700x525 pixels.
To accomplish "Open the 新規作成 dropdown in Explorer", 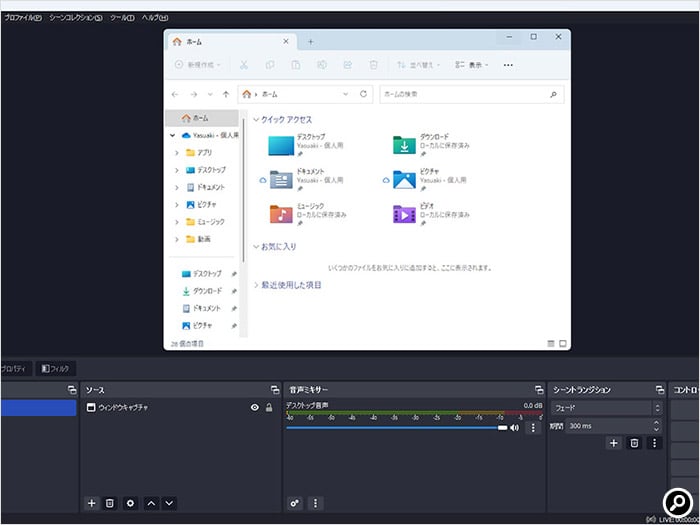I will [198, 65].
